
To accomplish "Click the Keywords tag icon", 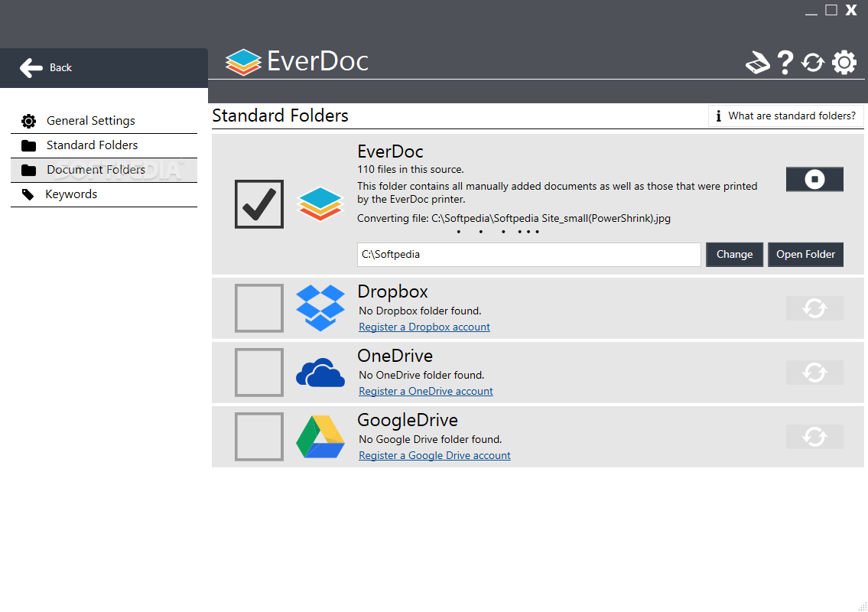I will click(28, 194).
